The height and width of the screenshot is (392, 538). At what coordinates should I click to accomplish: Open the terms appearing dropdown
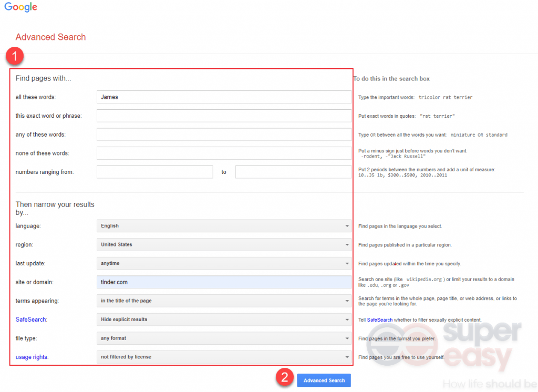click(224, 301)
